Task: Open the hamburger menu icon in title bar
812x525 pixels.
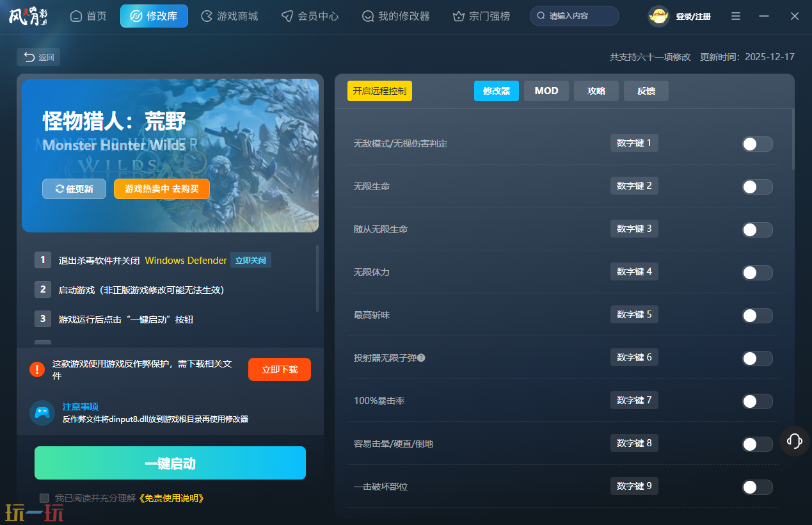Action: click(736, 16)
